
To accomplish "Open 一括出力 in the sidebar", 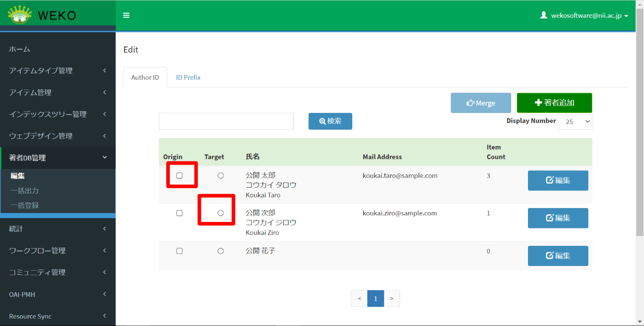I will click(x=25, y=191).
